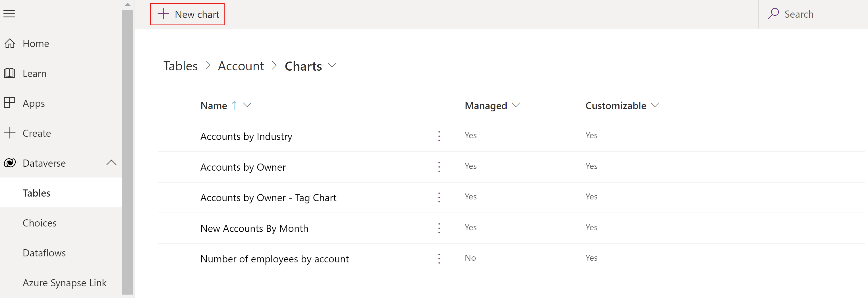Screen dimensions: 868x298
Task: Open the navigation hamburger menu
Action: 9,14
